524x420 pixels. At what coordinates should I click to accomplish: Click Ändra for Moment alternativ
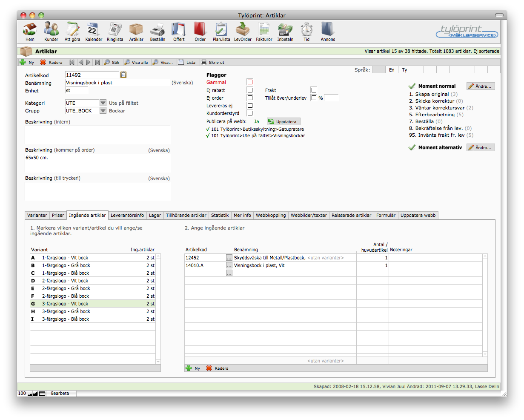click(481, 147)
